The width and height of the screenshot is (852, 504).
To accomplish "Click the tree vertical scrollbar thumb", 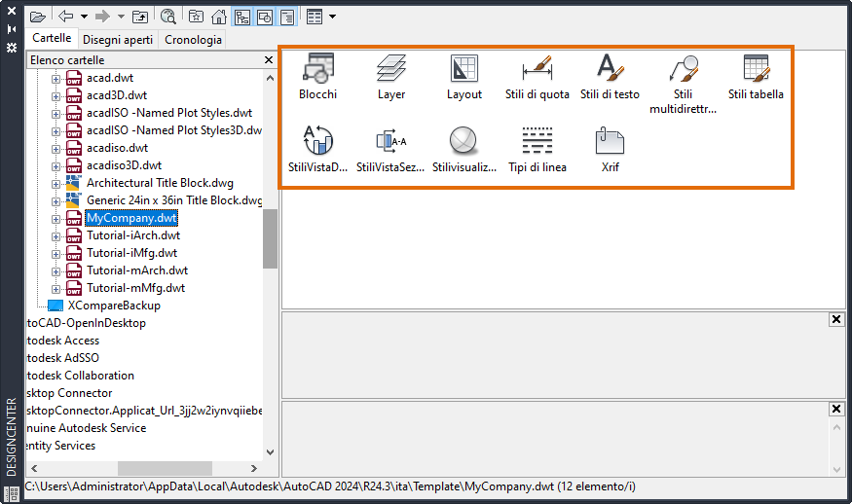I will (270, 238).
